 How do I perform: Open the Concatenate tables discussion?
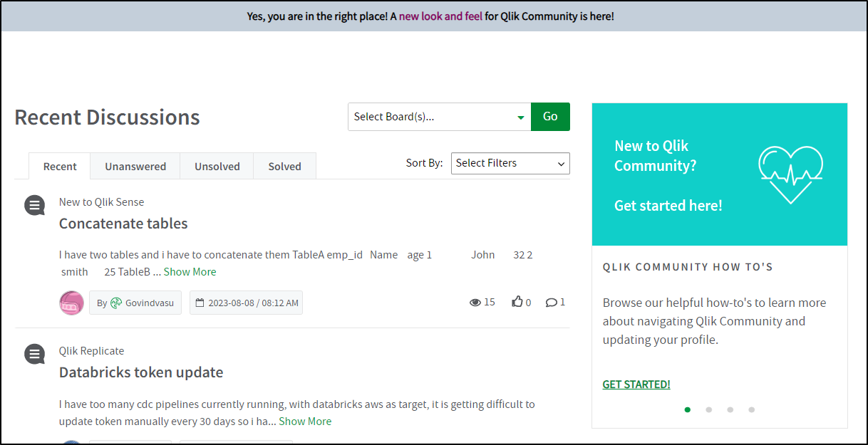click(123, 224)
